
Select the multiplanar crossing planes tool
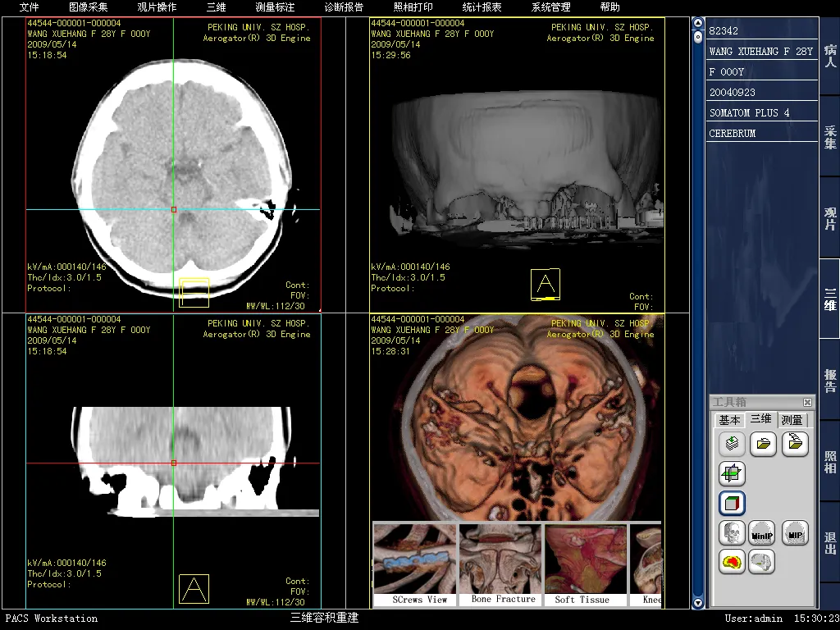click(x=731, y=473)
